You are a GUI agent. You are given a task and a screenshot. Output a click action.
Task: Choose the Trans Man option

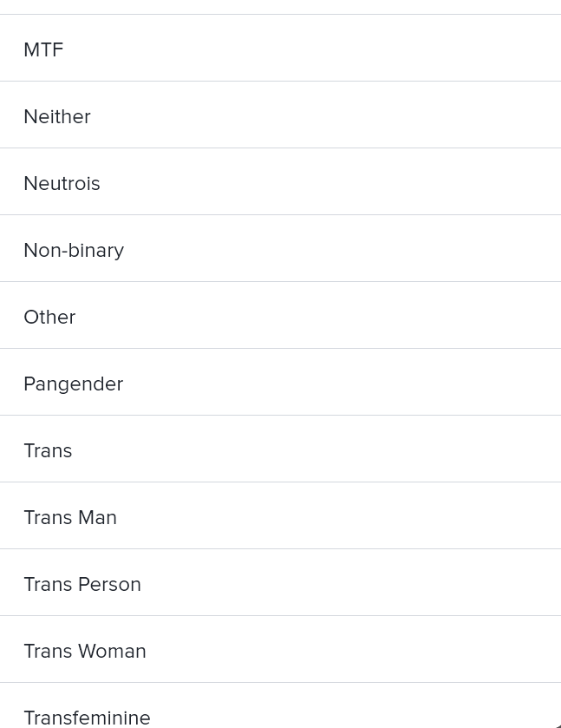[70, 517]
